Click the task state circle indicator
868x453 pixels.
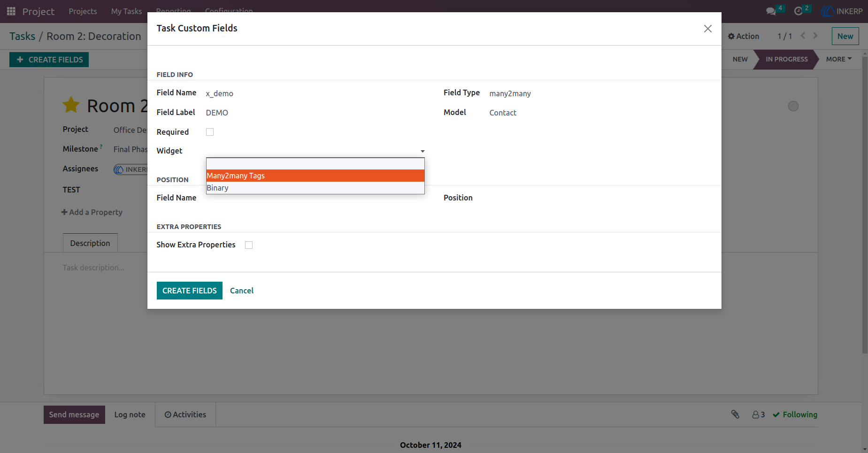[793, 106]
